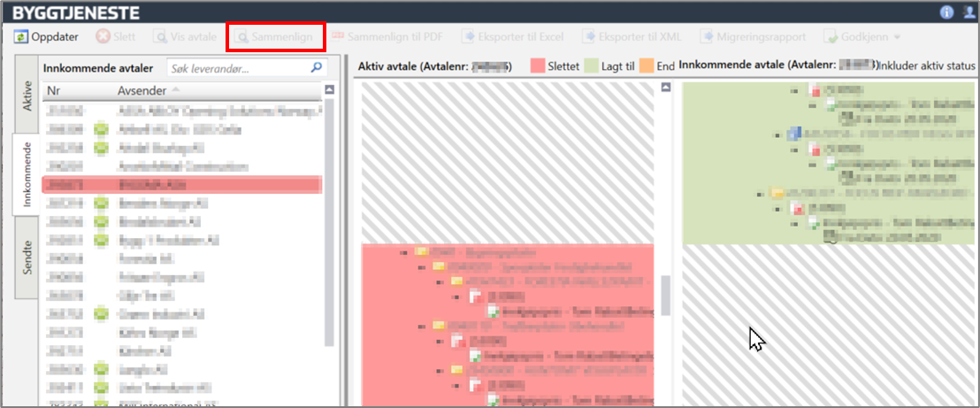Switch to the Aktive side tab

[x=26, y=95]
